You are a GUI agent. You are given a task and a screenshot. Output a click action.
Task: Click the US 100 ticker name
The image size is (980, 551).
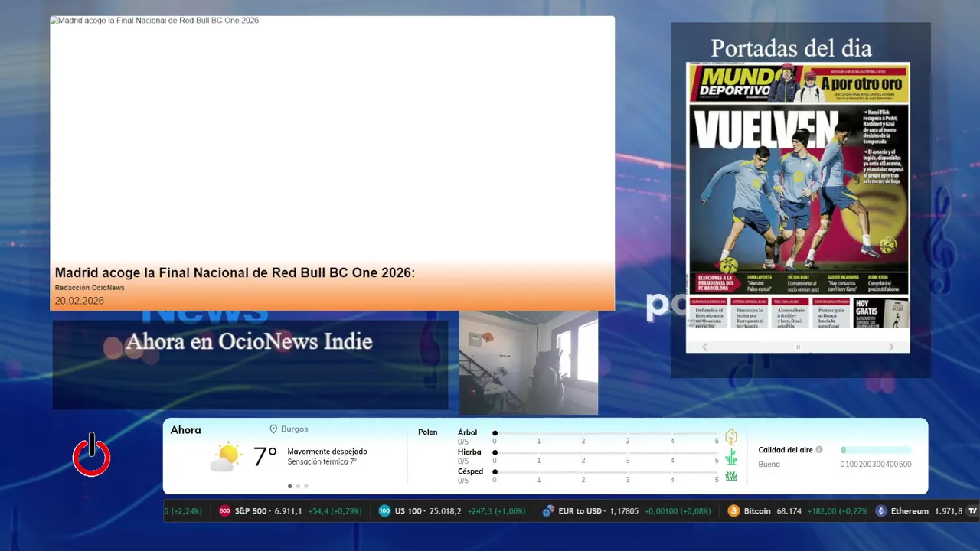click(x=407, y=511)
